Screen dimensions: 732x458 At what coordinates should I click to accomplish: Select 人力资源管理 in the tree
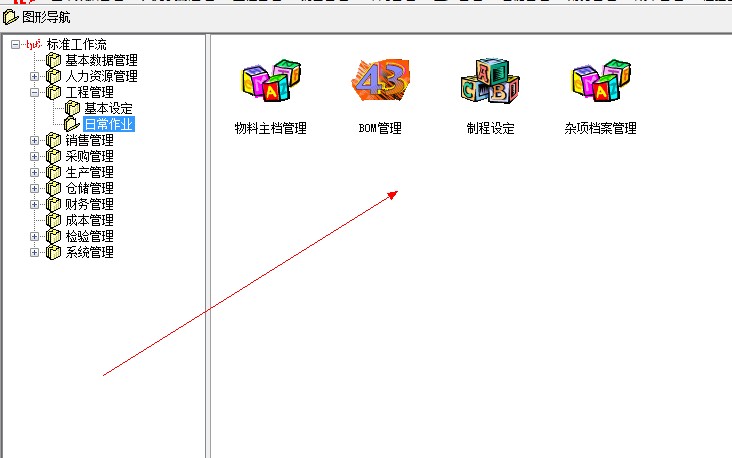tap(101, 76)
